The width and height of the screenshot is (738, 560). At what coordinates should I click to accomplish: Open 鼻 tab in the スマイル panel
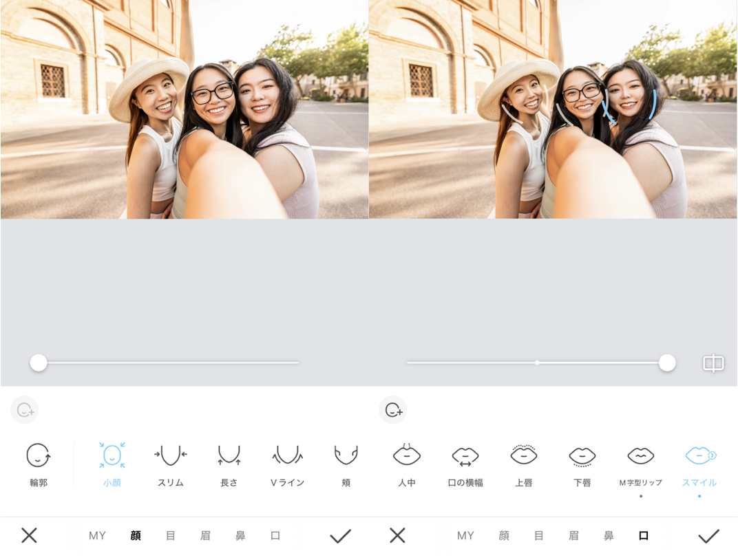click(609, 536)
